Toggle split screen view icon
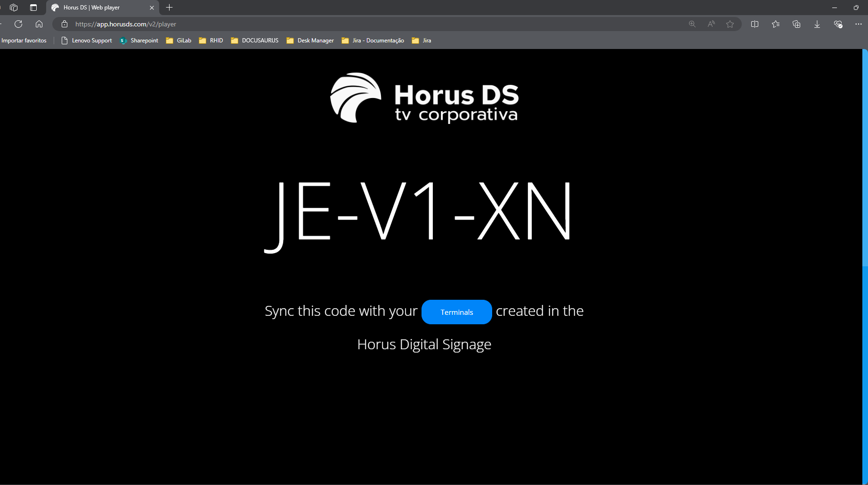Screen dimensions: 868x485 (x=754, y=24)
